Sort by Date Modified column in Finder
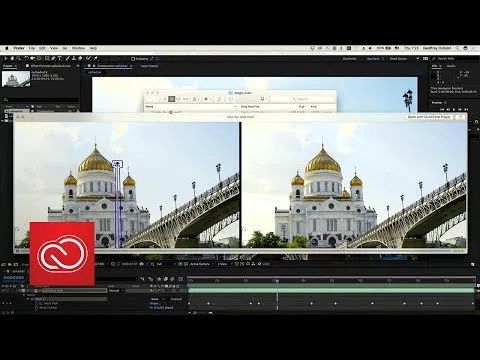The width and height of the screenshot is (480, 360). tap(250, 107)
